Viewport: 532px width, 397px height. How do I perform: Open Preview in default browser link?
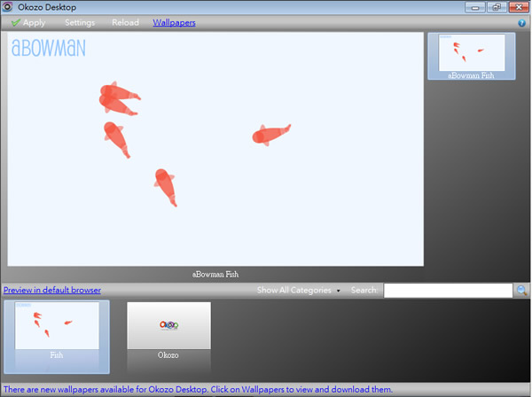pos(52,290)
